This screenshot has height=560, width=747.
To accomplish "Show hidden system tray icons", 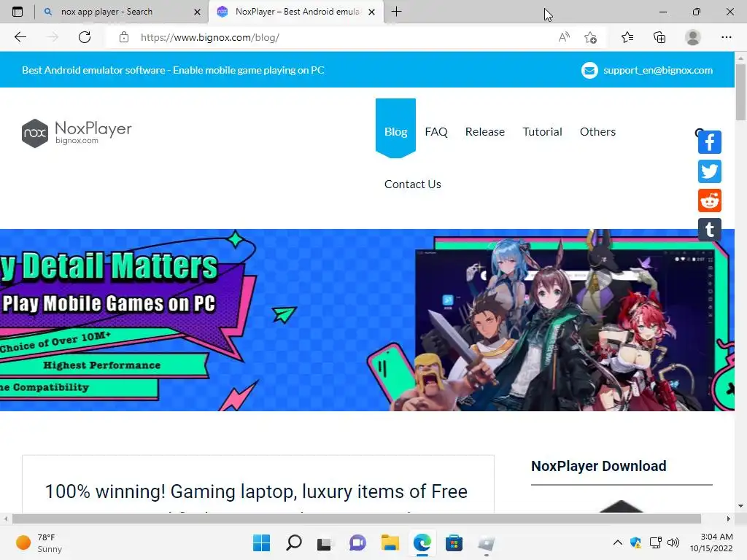I will point(617,542).
